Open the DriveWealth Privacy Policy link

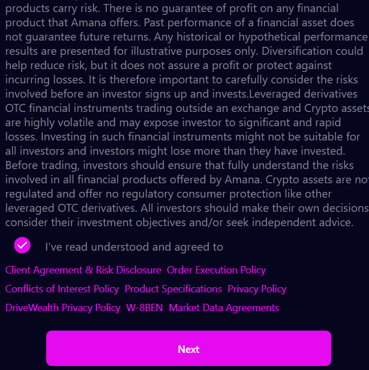pyautogui.click(x=63, y=307)
